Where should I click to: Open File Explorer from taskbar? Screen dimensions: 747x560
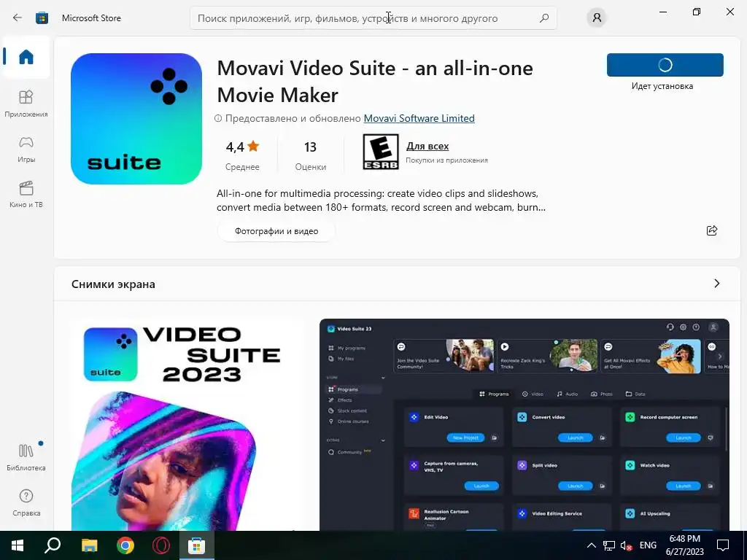pyautogui.click(x=89, y=545)
